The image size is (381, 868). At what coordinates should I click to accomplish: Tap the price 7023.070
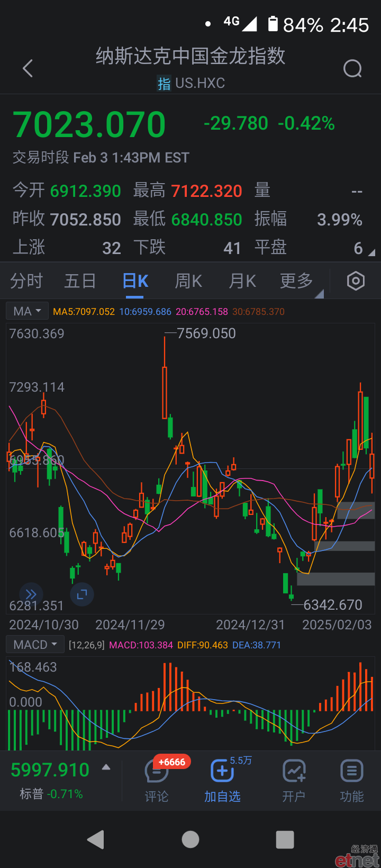[89, 124]
